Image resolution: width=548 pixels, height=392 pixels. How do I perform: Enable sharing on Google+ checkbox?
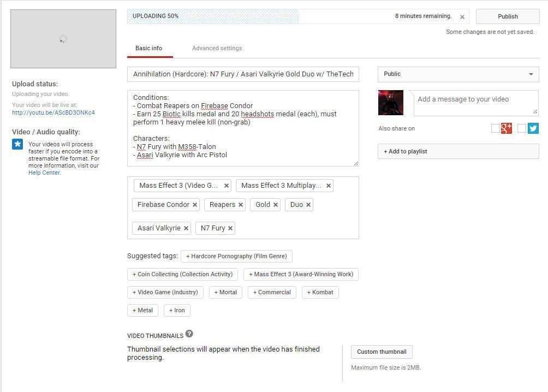pos(495,128)
